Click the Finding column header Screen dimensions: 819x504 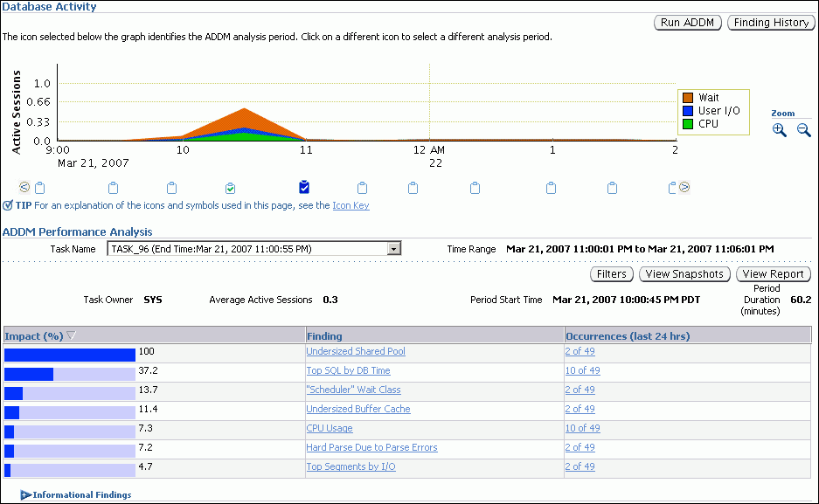point(324,336)
